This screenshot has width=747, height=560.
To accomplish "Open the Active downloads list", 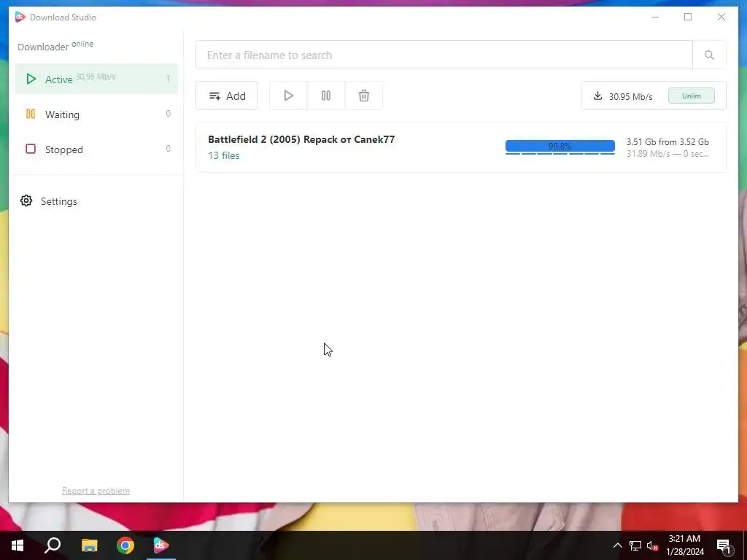I will click(x=96, y=79).
